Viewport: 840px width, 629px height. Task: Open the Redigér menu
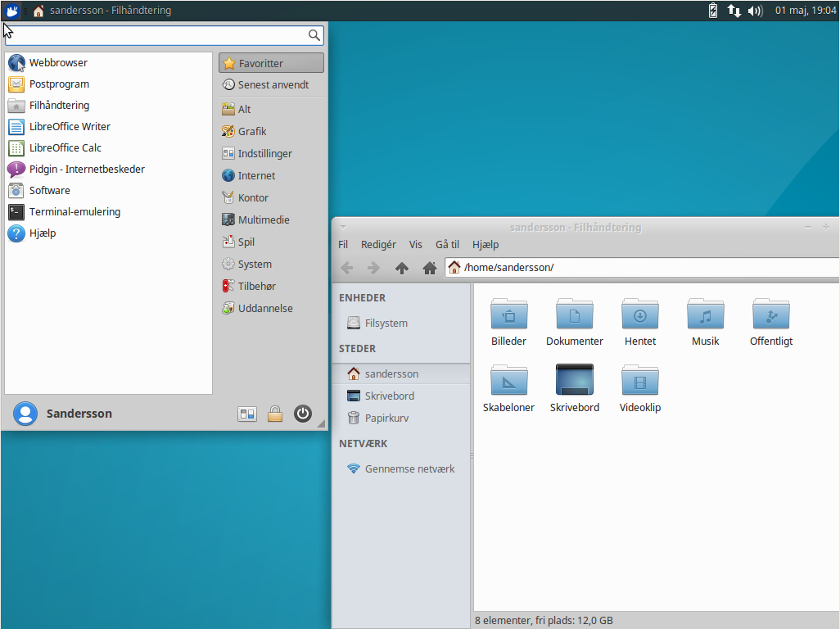click(x=378, y=245)
